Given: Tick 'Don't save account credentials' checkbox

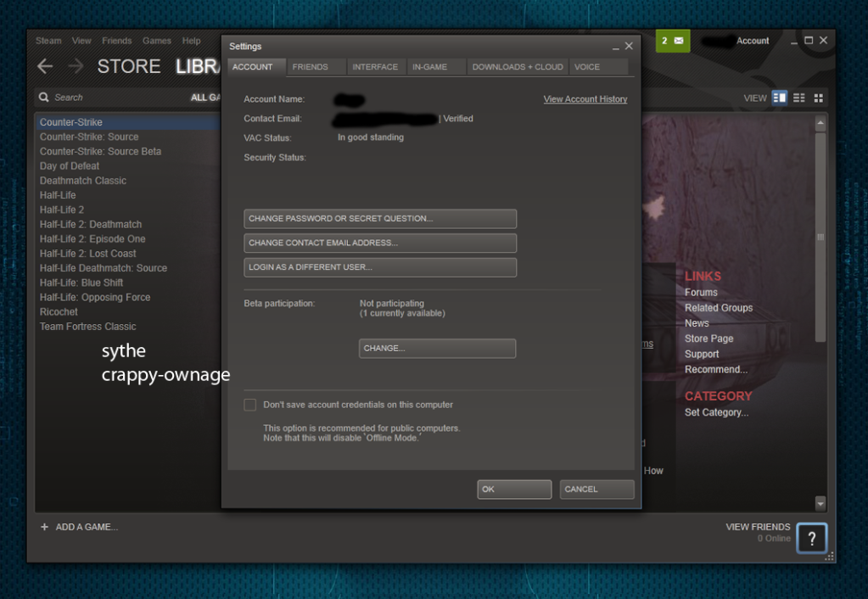Looking at the screenshot, I should click(x=250, y=405).
